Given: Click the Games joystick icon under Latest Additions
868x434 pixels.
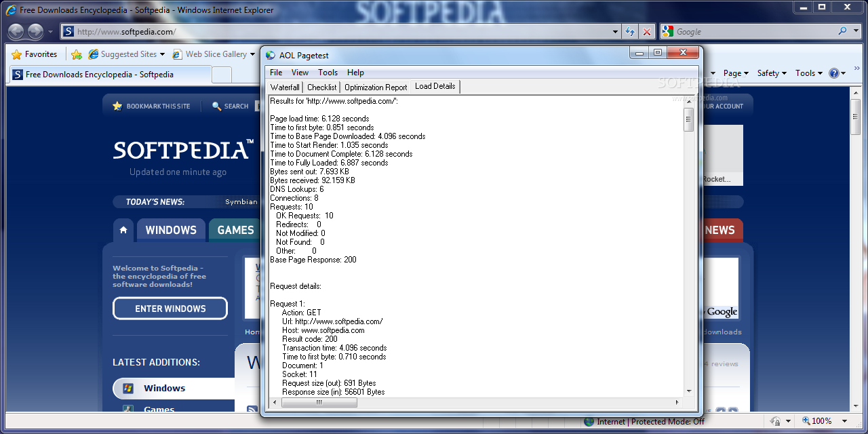Looking at the screenshot, I should coord(127,409).
